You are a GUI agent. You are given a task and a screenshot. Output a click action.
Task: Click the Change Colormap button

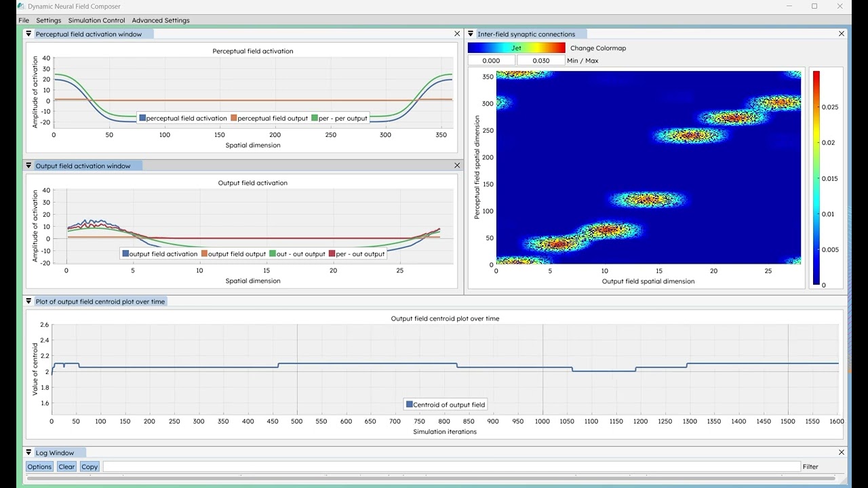[x=598, y=48]
